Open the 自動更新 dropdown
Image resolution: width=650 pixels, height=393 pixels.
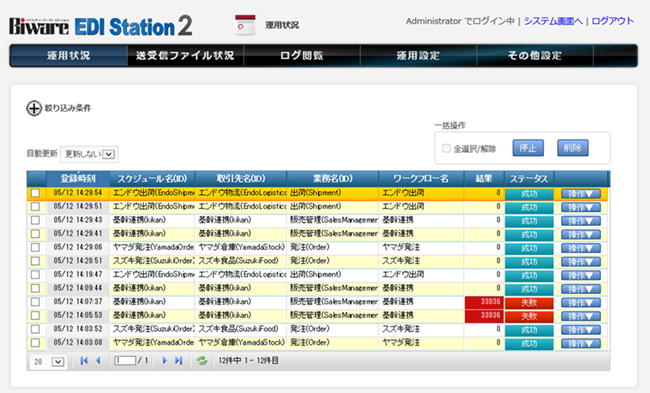point(89,154)
